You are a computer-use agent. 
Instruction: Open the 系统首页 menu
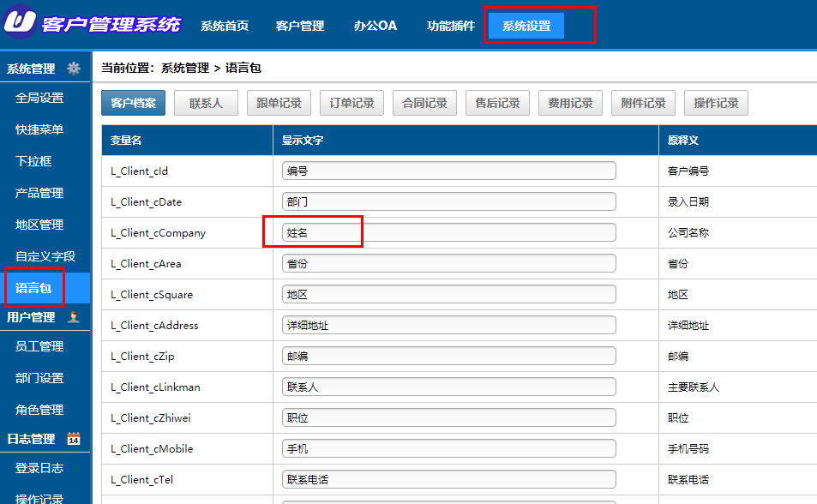225,26
